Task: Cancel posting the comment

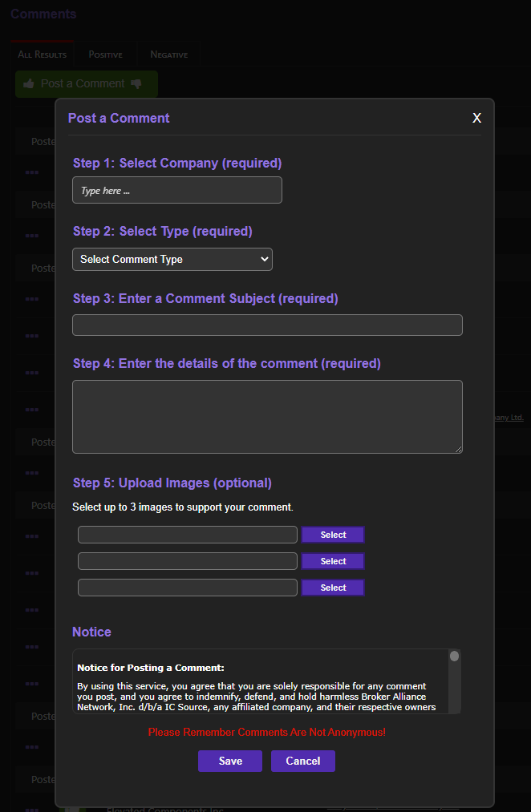Action: (303, 762)
